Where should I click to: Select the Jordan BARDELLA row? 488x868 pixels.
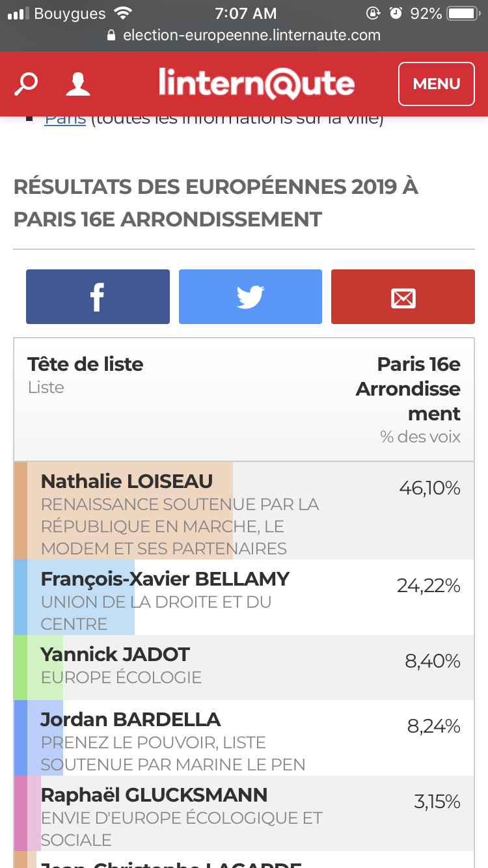244,738
